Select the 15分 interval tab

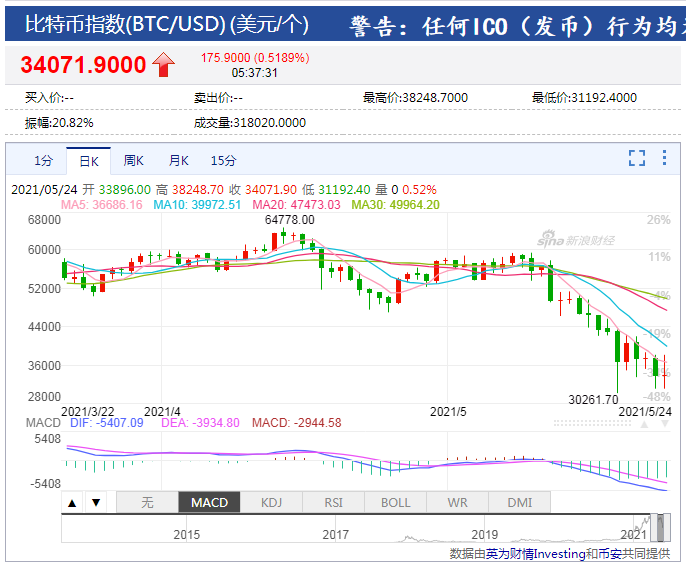pos(223,160)
